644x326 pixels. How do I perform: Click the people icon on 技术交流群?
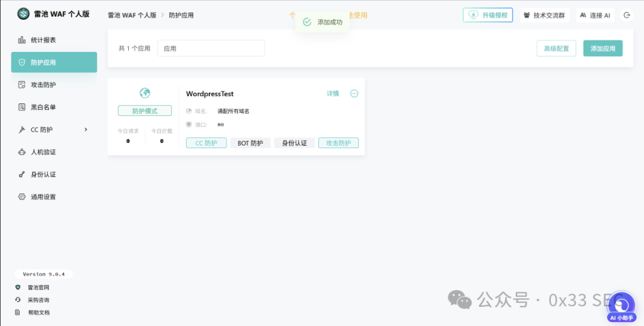pyautogui.click(x=527, y=16)
